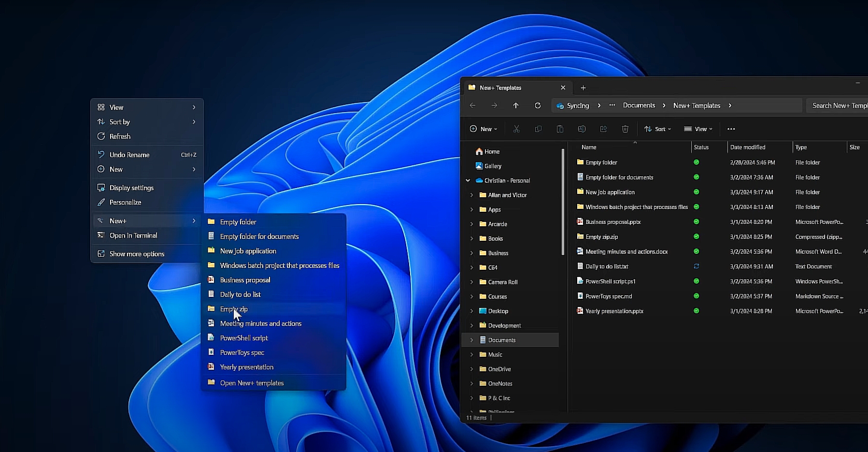868x452 pixels.
Task: Click Open New+ templates entry
Action: [273, 383]
